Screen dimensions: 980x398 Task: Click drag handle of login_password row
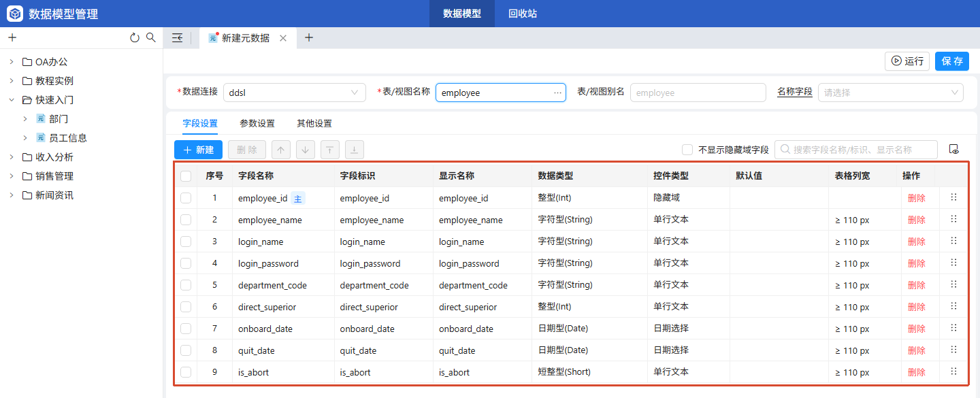point(953,263)
